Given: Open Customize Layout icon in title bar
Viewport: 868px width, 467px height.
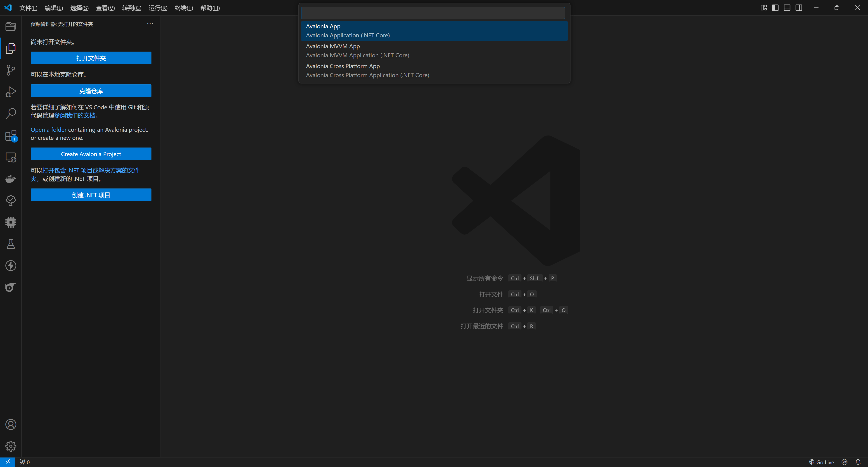Looking at the screenshot, I should [764, 8].
